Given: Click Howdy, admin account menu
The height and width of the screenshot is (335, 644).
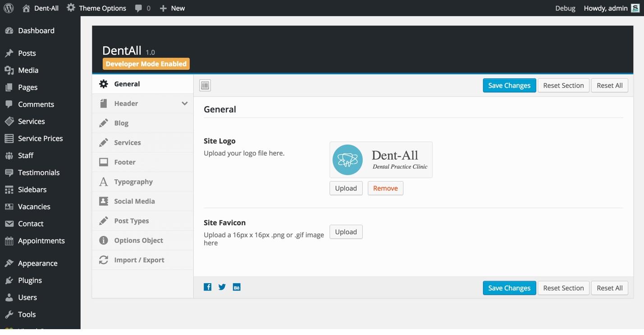Looking at the screenshot, I should point(606,8).
